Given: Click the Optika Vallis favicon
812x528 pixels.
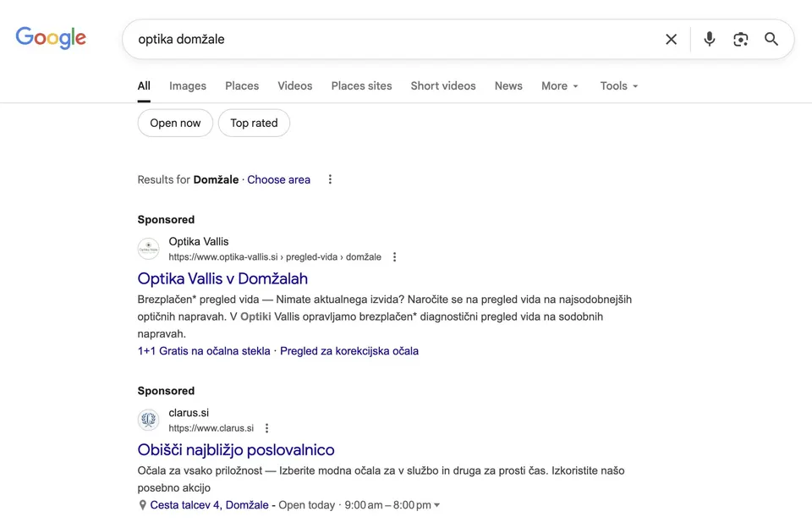Looking at the screenshot, I should click(x=148, y=249).
